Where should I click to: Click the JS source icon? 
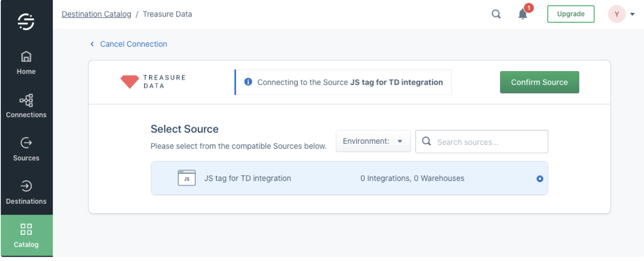[187, 178]
